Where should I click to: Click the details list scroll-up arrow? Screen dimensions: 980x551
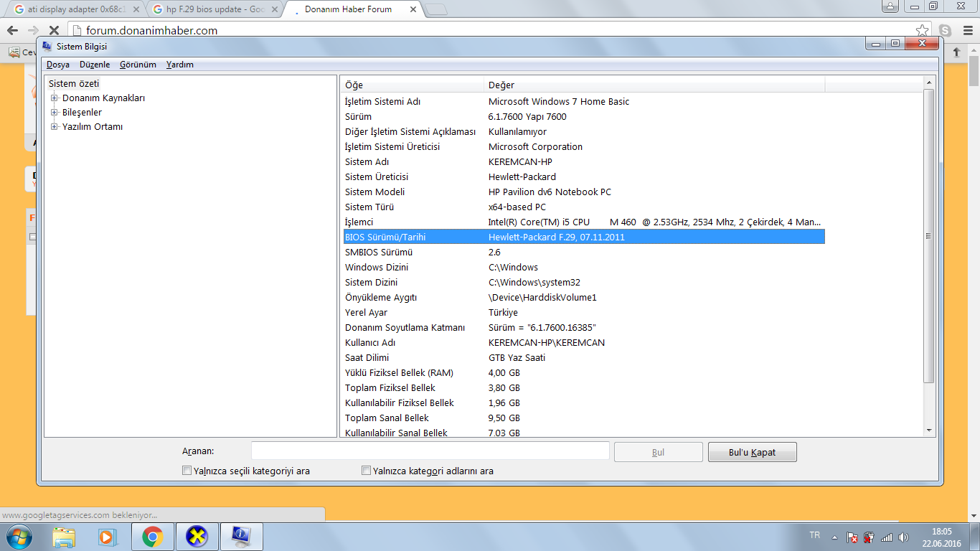coord(929,83)
